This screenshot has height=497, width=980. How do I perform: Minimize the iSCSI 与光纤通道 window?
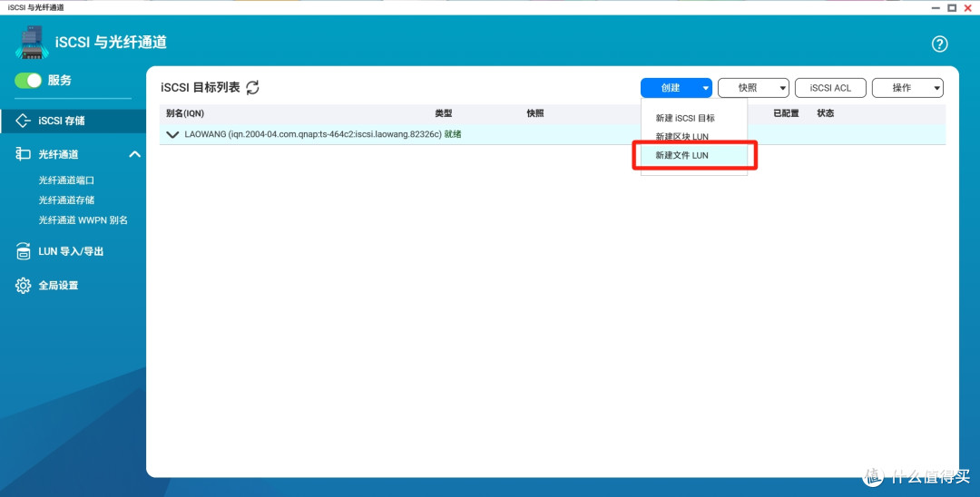pyautogui.click(x=936, y=8)
